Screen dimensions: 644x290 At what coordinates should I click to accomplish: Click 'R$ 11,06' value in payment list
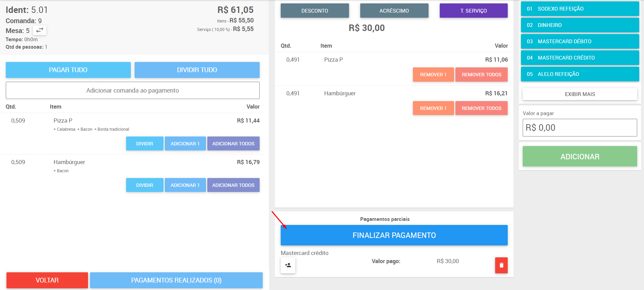click(497, 60)
